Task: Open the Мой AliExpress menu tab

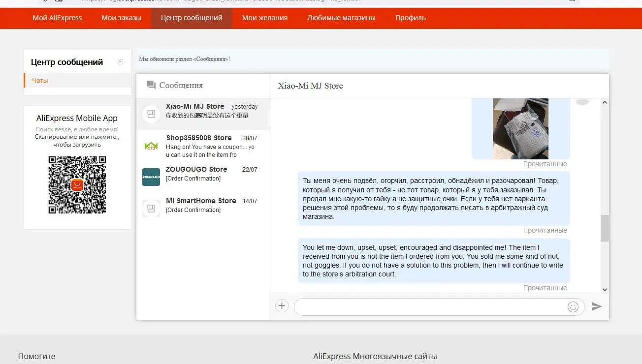Action: coord(57,18)
